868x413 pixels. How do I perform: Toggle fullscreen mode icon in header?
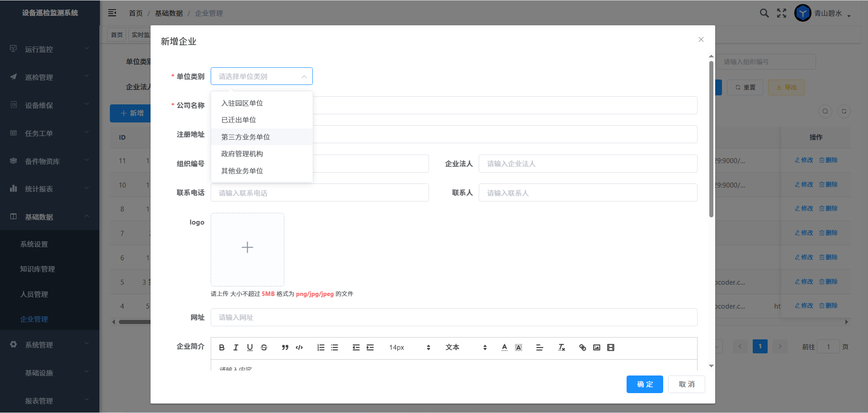(x=782, y=13)
